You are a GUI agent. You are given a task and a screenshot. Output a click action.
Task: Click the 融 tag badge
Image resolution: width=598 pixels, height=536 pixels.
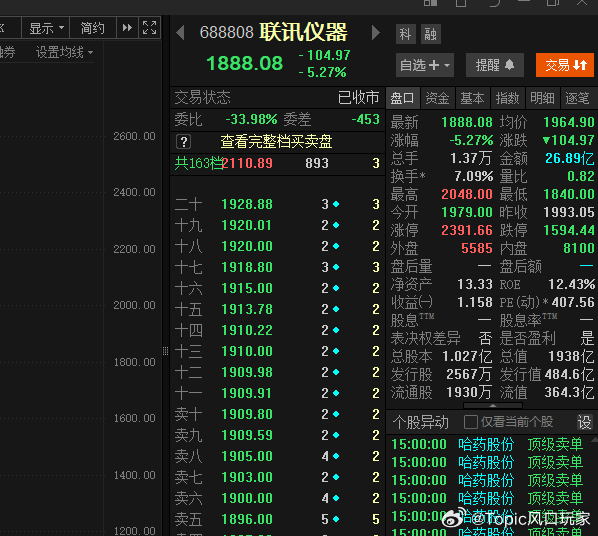431,34
